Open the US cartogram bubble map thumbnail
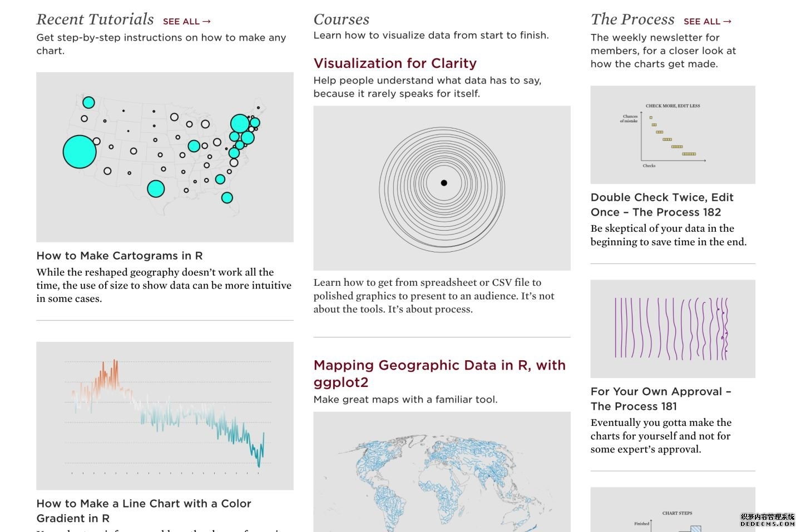 pyautogui.click(x=165, y=157)
